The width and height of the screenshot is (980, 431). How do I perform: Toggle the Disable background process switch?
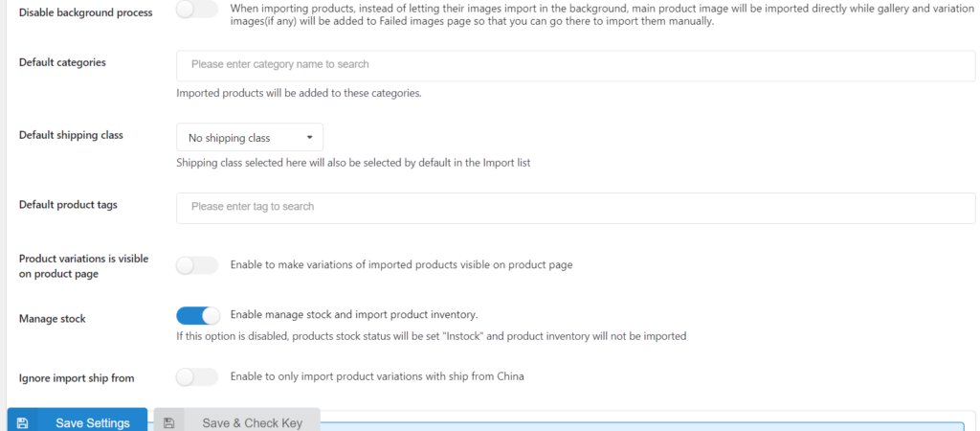[197, 10]
